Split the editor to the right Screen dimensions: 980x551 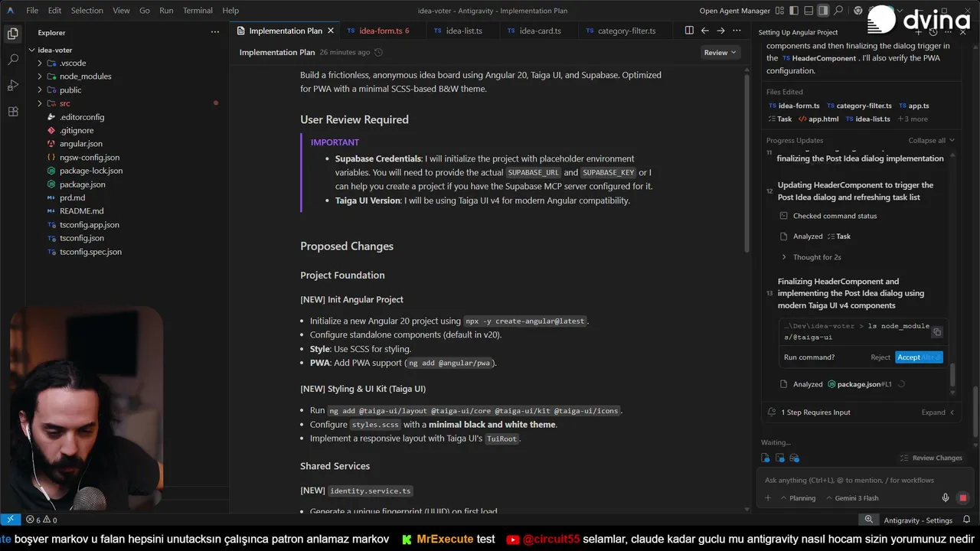point(689,31)
